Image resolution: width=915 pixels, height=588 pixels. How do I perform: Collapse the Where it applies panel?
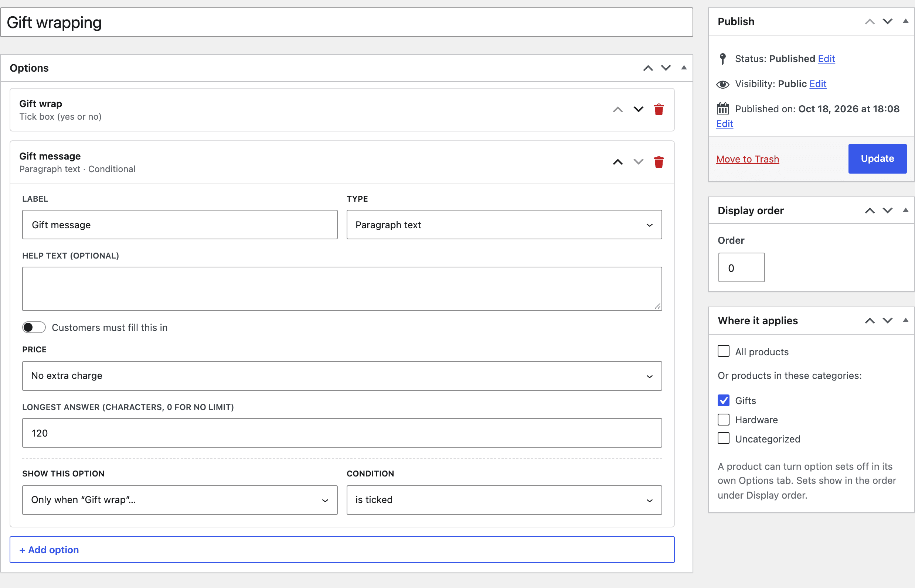[905, 320]
